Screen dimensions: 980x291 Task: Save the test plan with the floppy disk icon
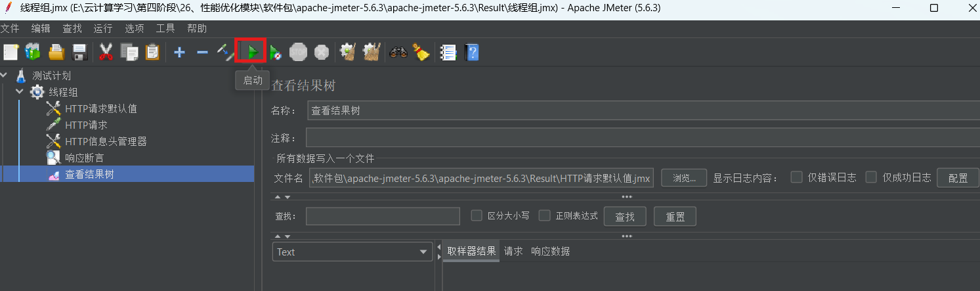pos(79,52)
